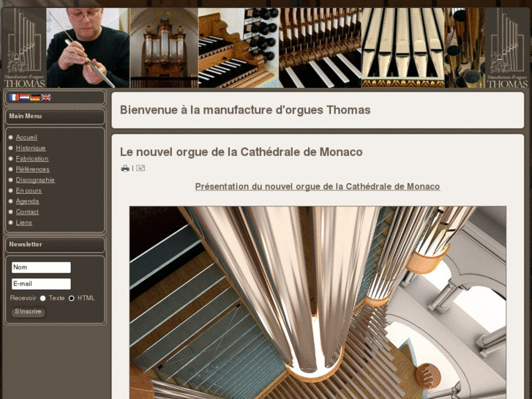Open the Fabrication menu link
This screenshot has height=399, width=532.
tap(32, 159)
